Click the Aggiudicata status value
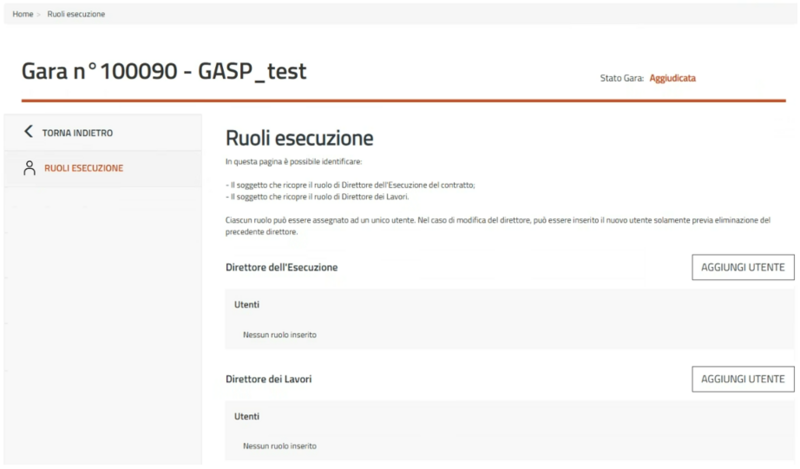The image size is (800, 469). pos(672,78)
